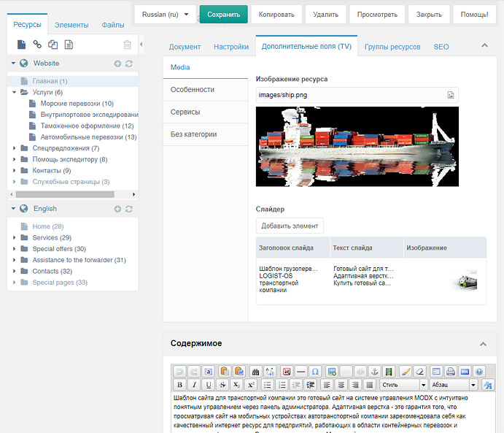Click the new document icon in resource toolbar
The image size is (504, 433).
[21, 45]
